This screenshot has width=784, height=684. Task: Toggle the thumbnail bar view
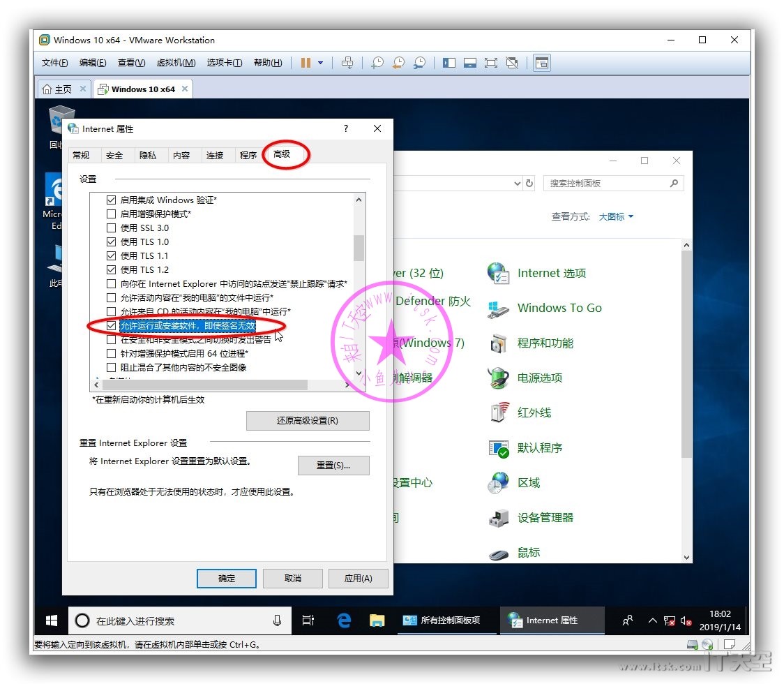click(470, 63)
